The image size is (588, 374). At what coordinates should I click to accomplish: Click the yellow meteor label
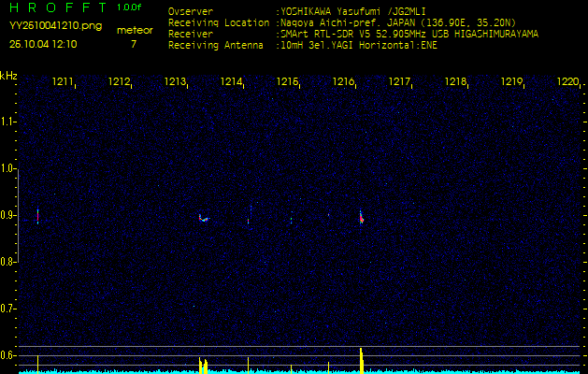[x=134, y=30]
